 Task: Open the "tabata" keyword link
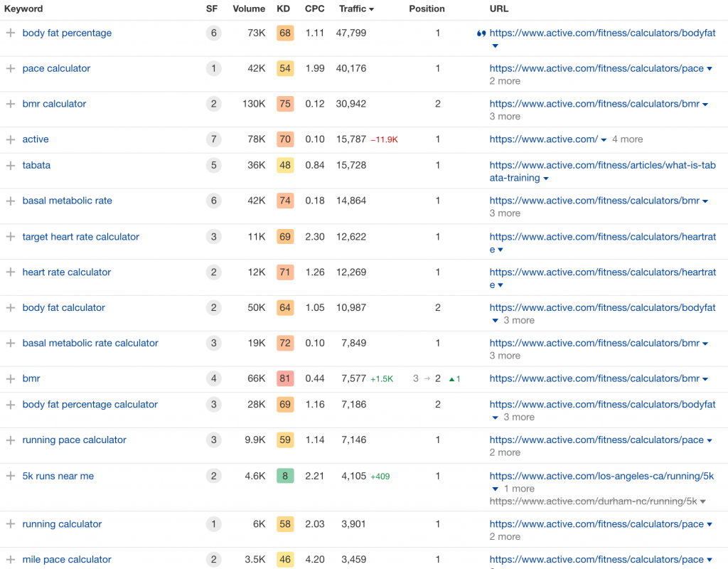[x=36, y=165]
